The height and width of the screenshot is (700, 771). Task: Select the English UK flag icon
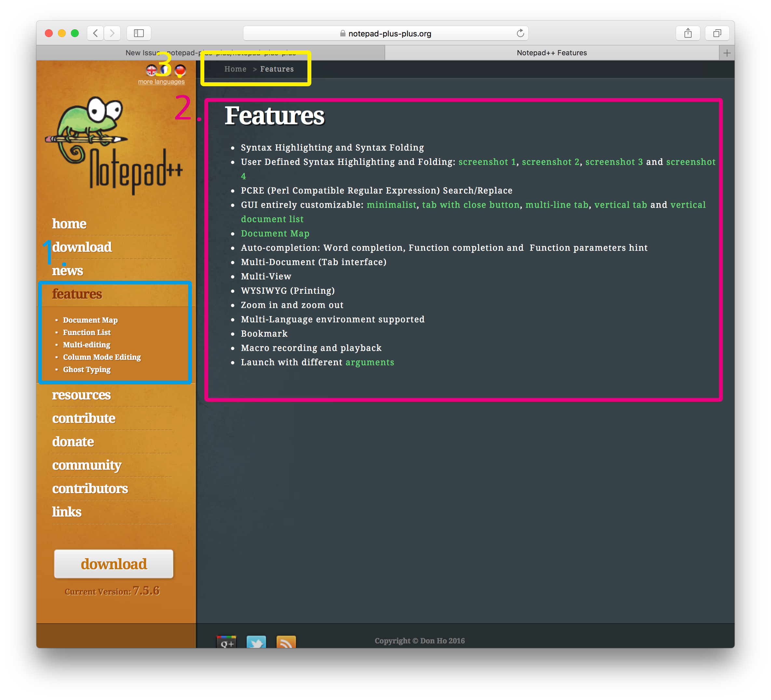(x=152, y=70)
